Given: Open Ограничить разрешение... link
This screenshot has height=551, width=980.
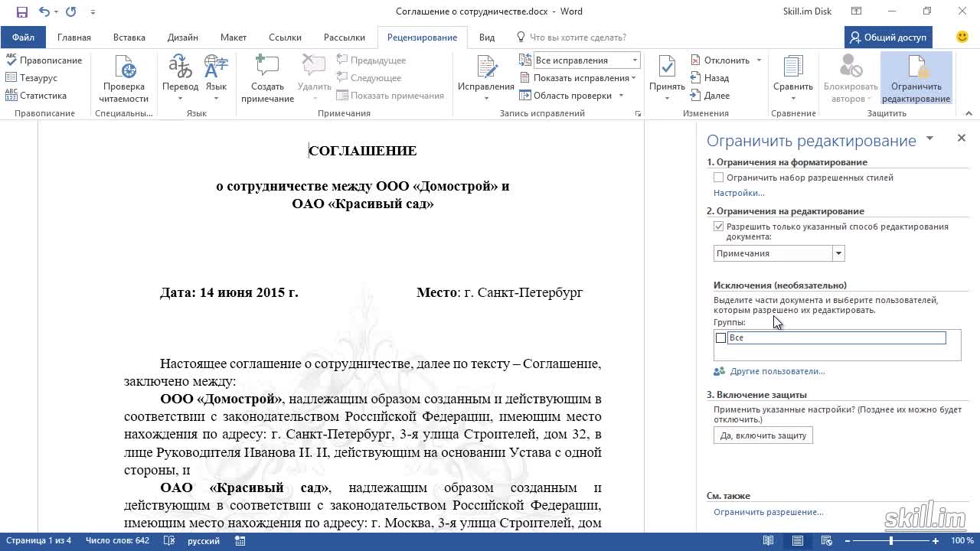Looking at the screenshot, I should tap(768, 512).
